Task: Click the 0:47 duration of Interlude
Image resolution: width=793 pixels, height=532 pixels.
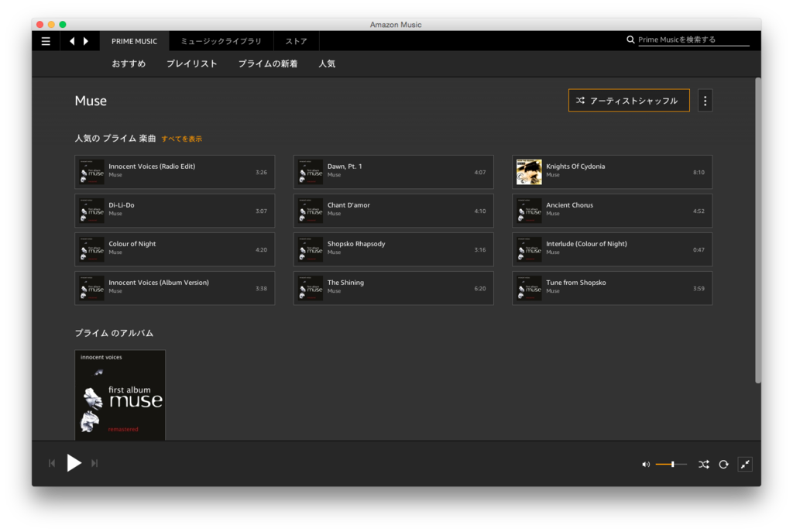Action: tap(699, 250)
